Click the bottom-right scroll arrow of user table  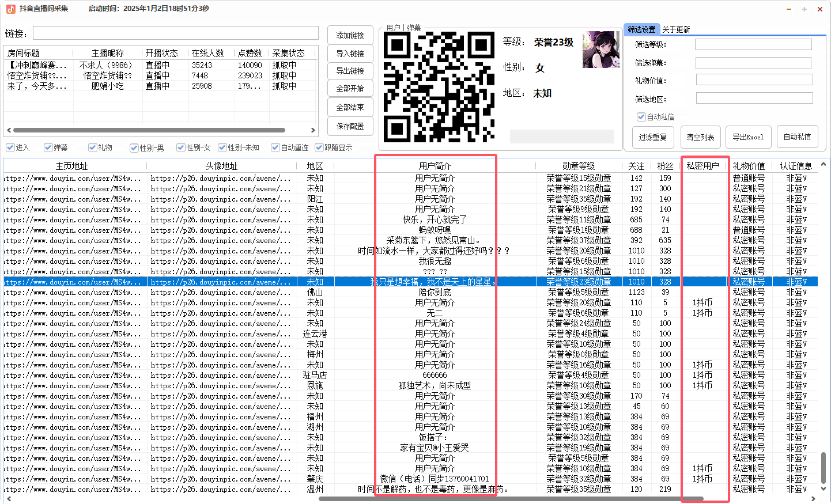click(x=813, y=499)
